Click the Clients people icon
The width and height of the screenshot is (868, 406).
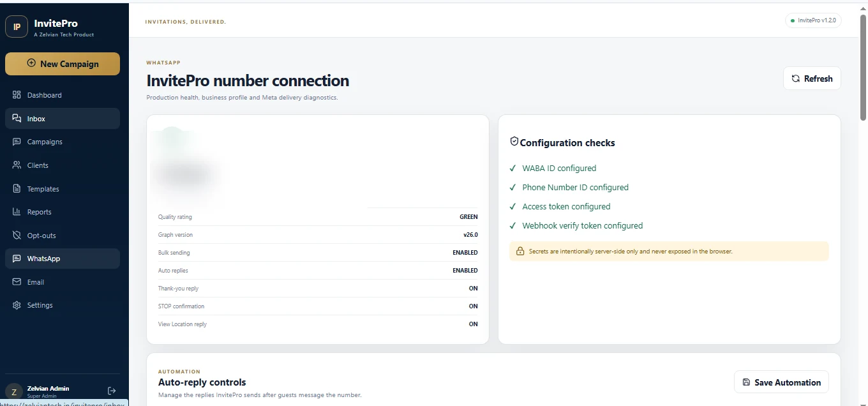tap(17, 165)
